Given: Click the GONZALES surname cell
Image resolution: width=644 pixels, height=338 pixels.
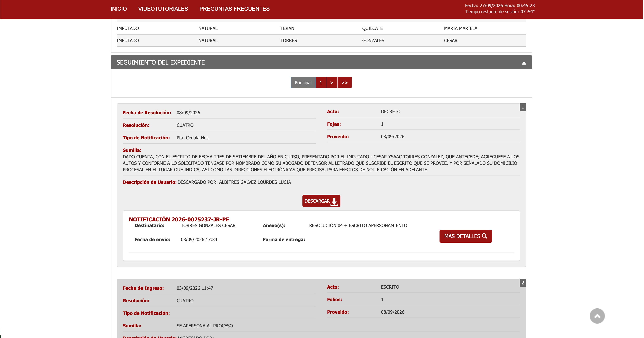Looking at the screenshot, I should (x=373, y=40).
